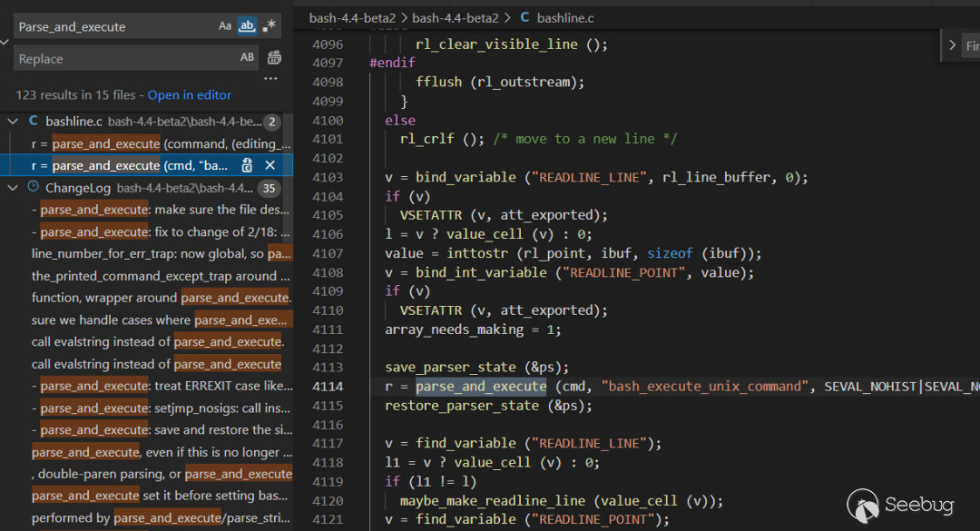Enable Use Regular Expression search

click(x=269, y=26)
